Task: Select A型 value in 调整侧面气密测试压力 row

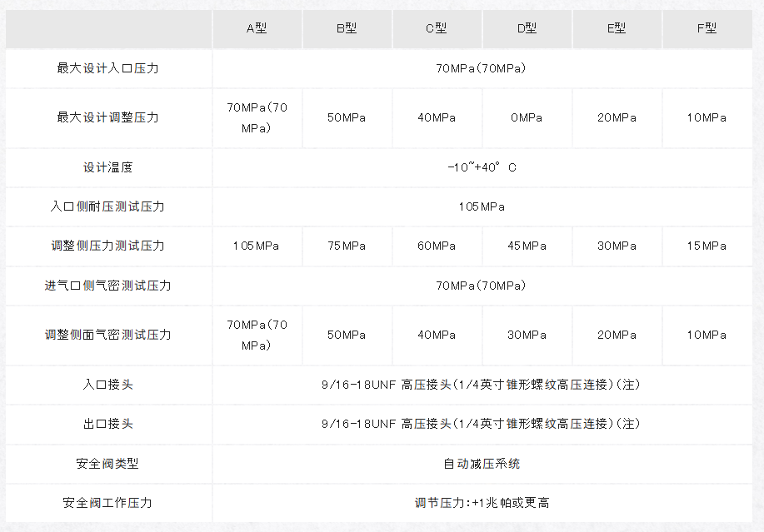Action: click(x=257, y=335)
